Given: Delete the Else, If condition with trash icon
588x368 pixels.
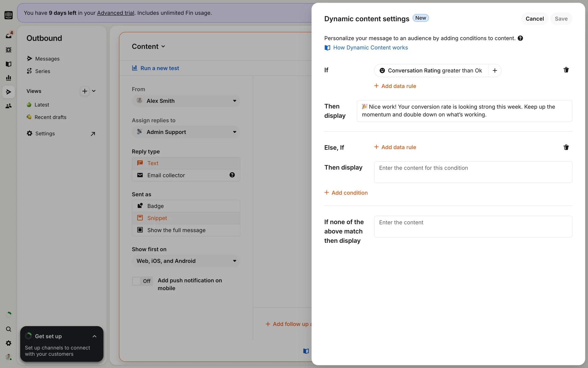Looking at the screenshot, I should [566, 147].
